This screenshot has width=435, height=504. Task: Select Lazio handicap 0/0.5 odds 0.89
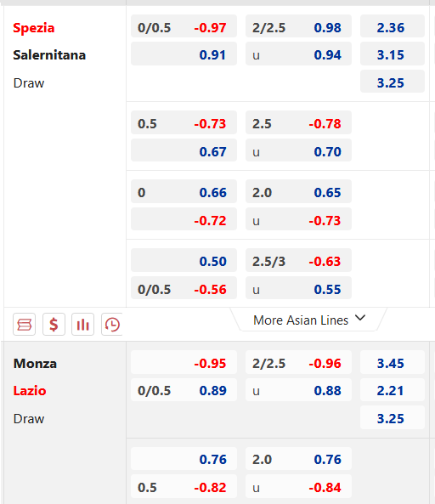pyautogui.click(x=184, y=390)
